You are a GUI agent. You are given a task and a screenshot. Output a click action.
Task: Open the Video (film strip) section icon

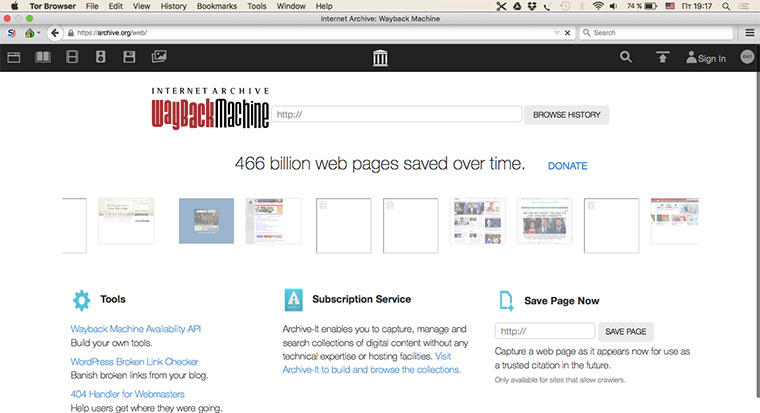tap(72, 57)
